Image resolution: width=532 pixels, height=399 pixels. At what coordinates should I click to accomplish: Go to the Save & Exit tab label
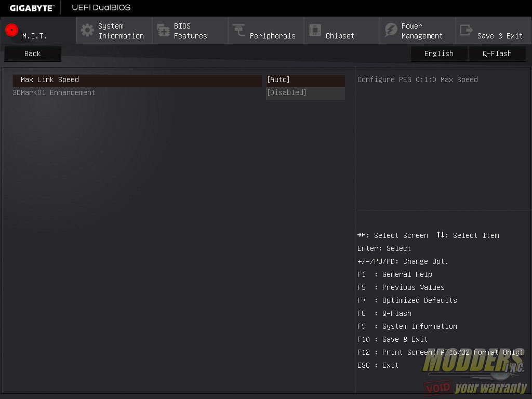[500, 36]
